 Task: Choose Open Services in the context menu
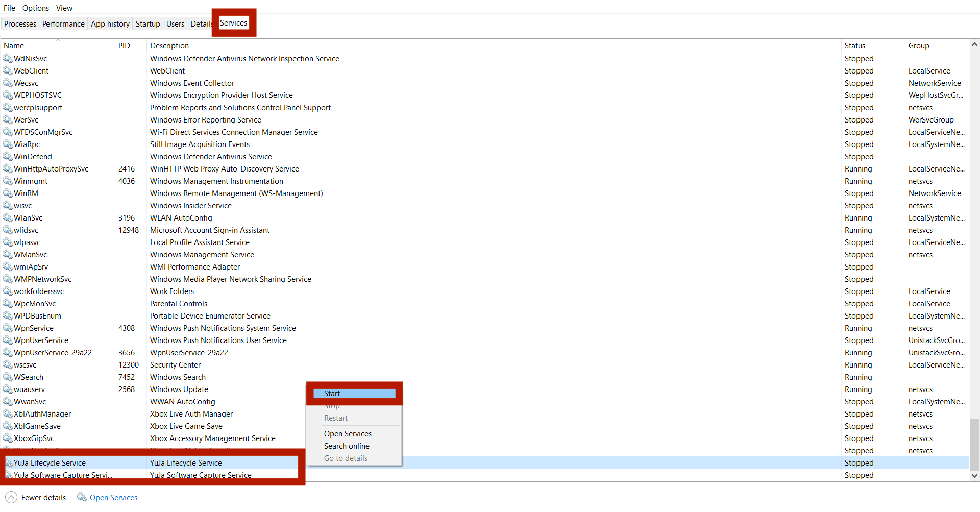(x=354, y=433)
